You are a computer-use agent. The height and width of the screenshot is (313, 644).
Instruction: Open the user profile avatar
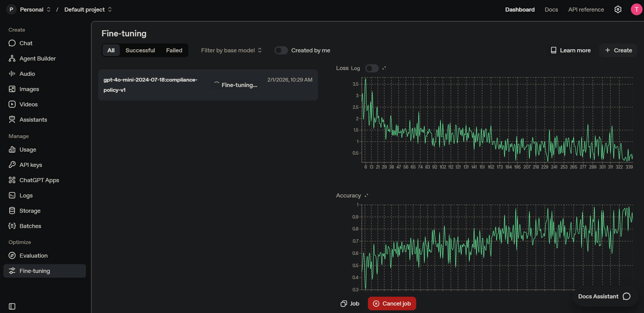[x=637, y=10]
